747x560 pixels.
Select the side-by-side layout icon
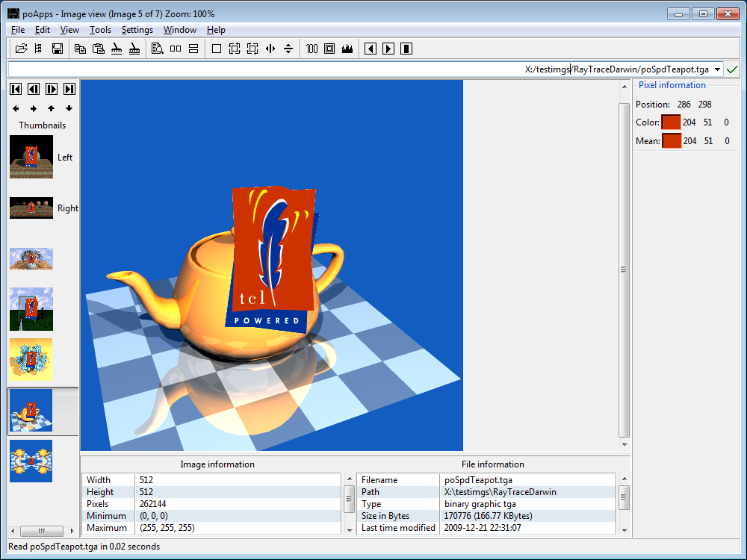pyautogui.click(x=176, y=49)
